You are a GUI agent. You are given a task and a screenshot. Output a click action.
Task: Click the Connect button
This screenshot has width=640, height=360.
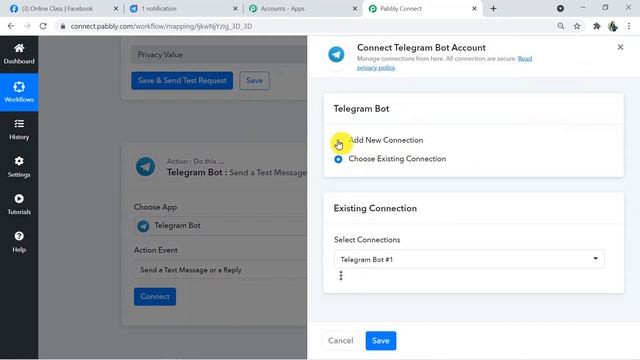tap(155, 297)
